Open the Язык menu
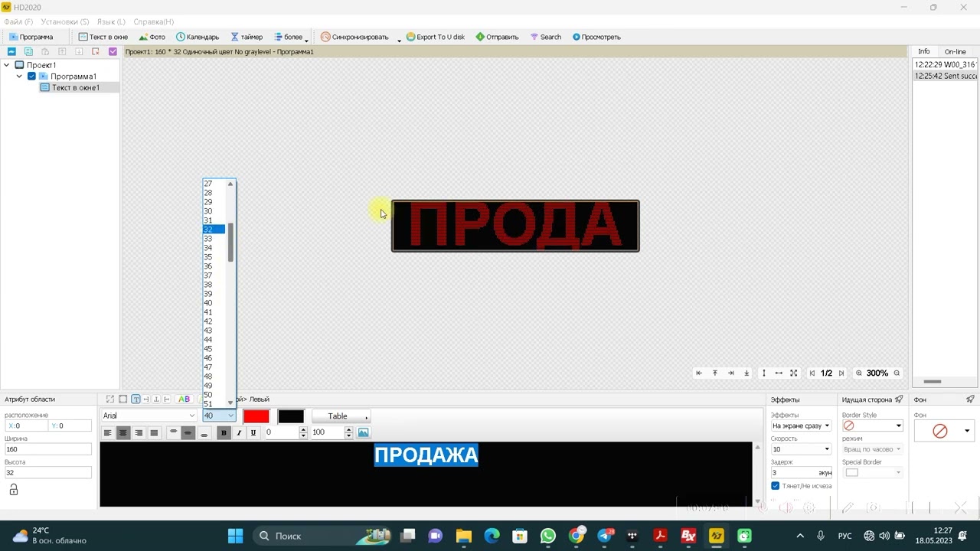 tap(111, 21)
